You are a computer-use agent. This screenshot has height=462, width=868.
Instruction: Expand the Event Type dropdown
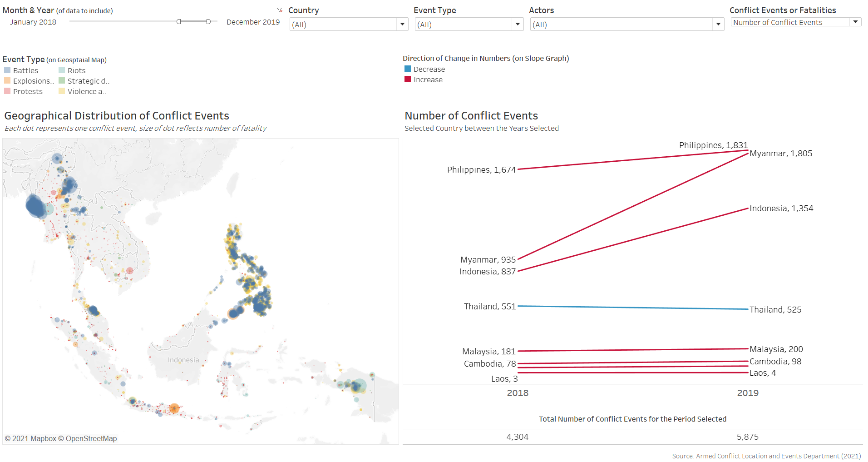(x=517, y=25)
